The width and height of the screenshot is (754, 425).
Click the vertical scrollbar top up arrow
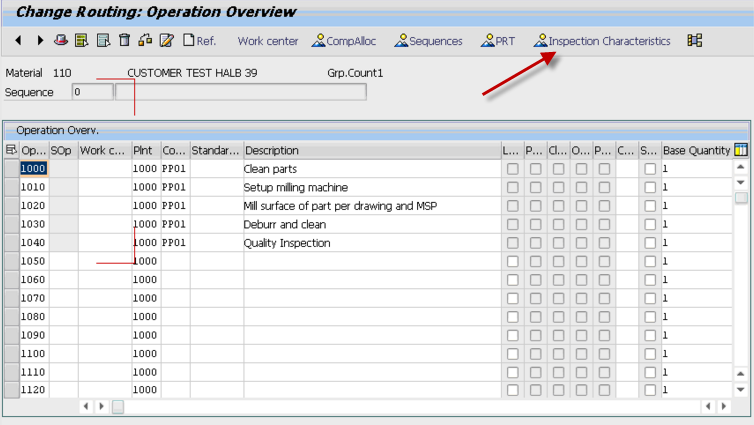coord(741,167)
